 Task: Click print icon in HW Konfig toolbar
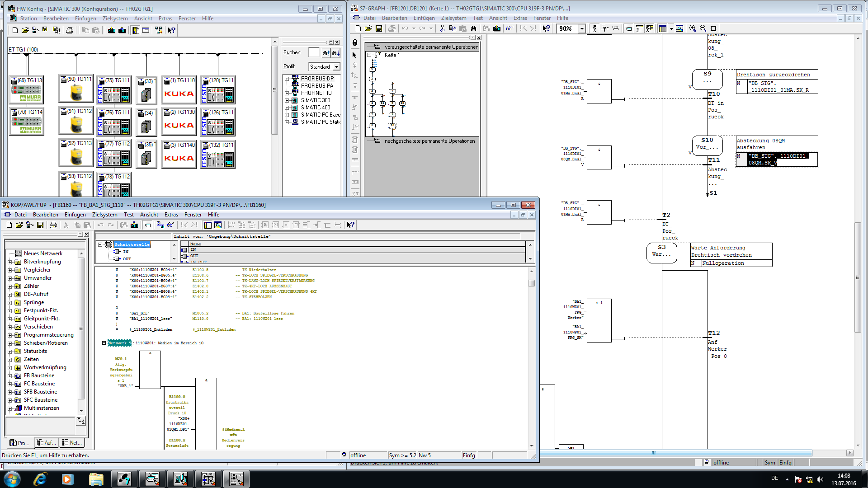pos(69,30)
